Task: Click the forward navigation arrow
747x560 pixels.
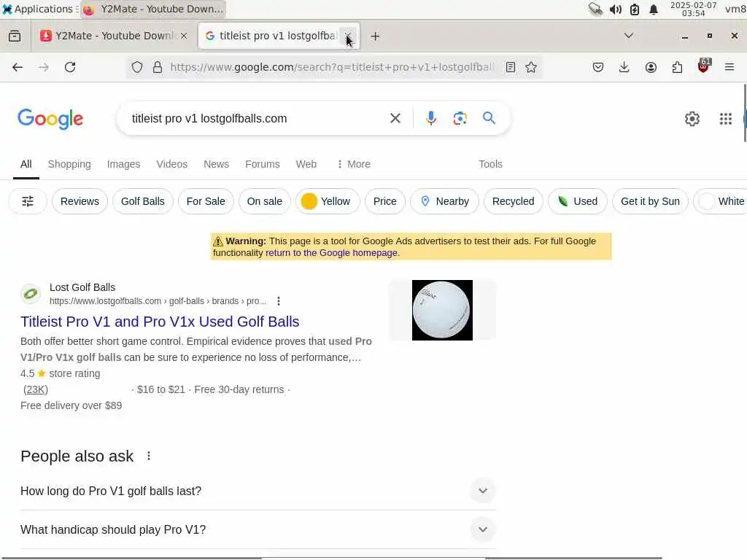Action: click(43, 67)
